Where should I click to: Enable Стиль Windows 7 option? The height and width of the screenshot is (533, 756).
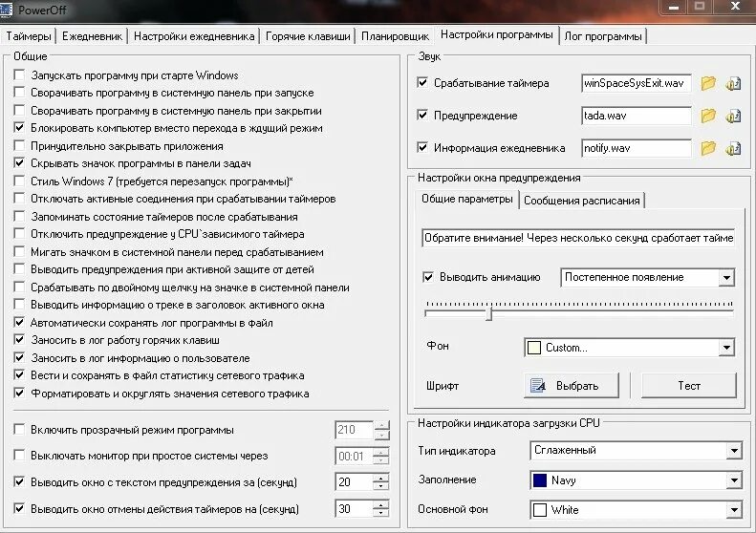click(19, 181)
